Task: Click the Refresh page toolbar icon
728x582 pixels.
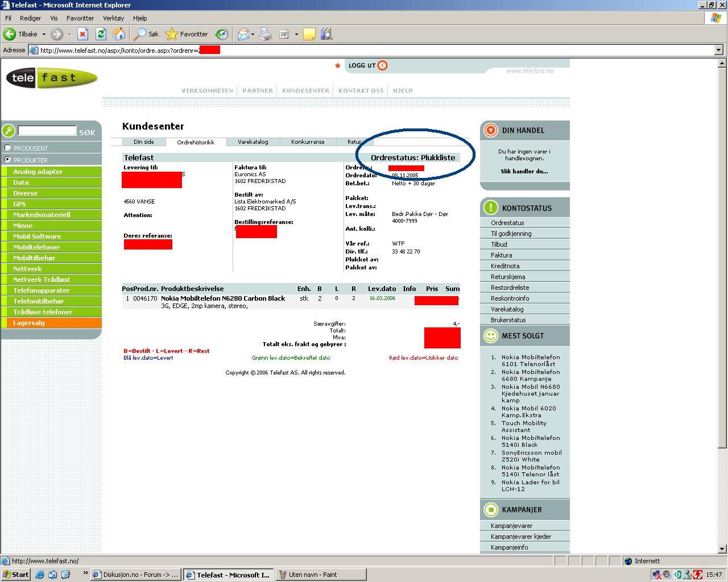Action: click(101, 34)
